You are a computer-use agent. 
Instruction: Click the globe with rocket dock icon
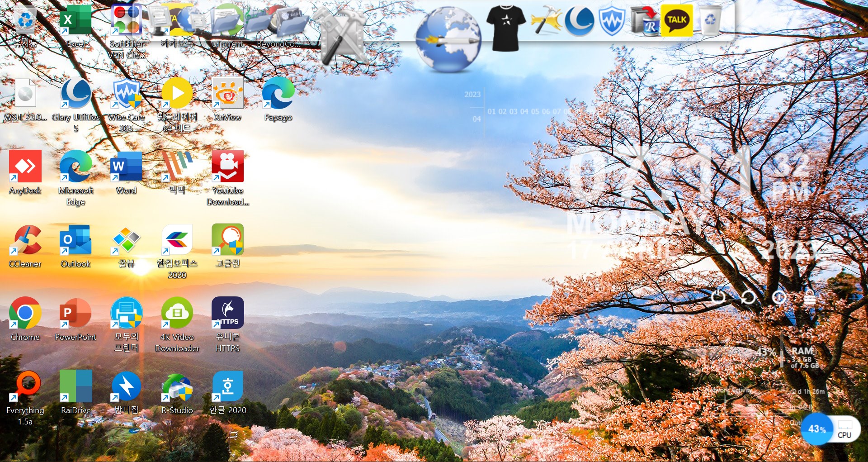pos(448,40)
